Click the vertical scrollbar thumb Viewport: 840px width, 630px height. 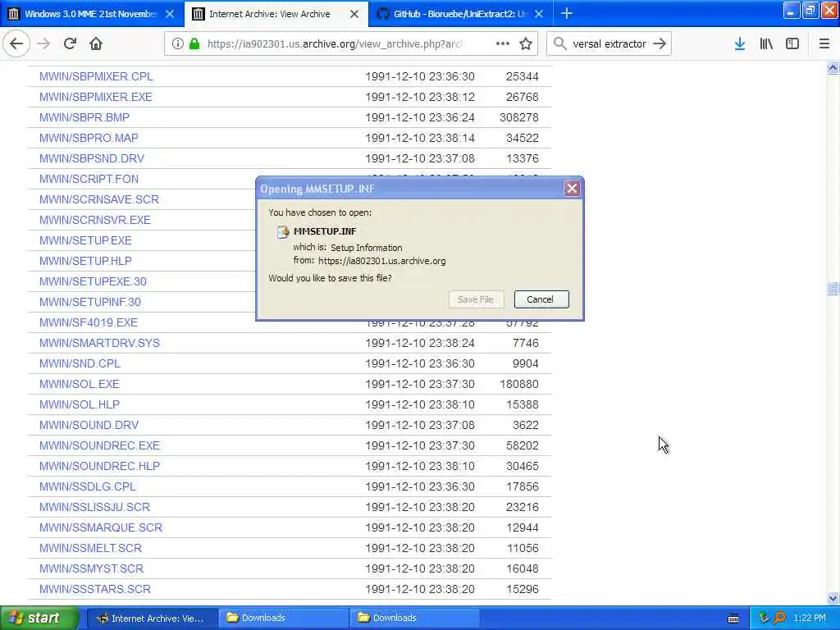833,289
